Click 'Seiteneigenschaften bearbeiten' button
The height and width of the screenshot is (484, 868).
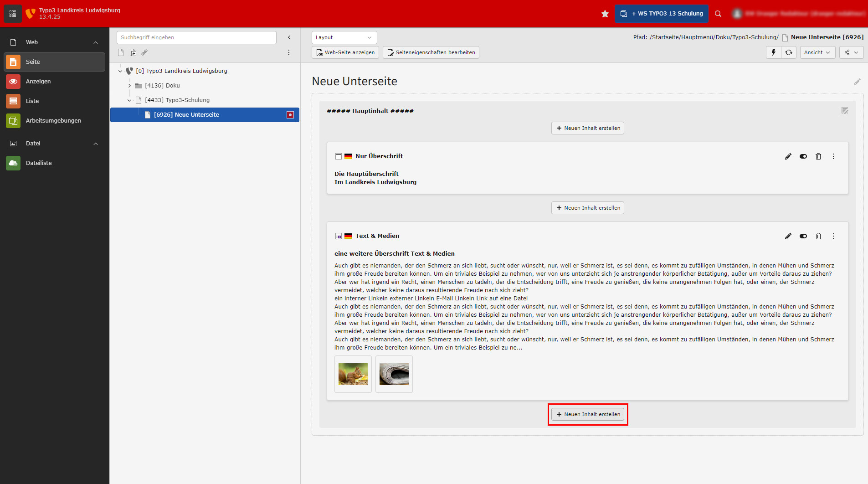pyautogui.click(x=431, y=52)
